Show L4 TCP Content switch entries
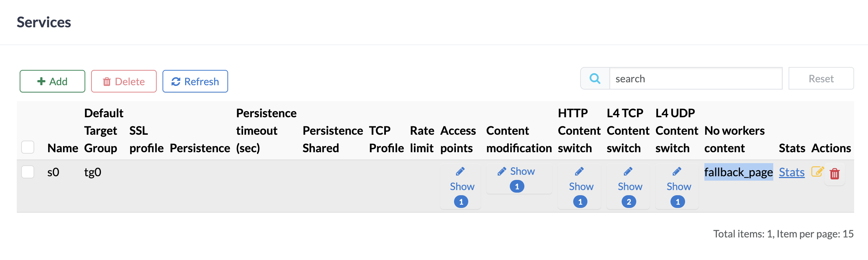The height and width of the screenshot is (260, 868). (x=629, y=186)
